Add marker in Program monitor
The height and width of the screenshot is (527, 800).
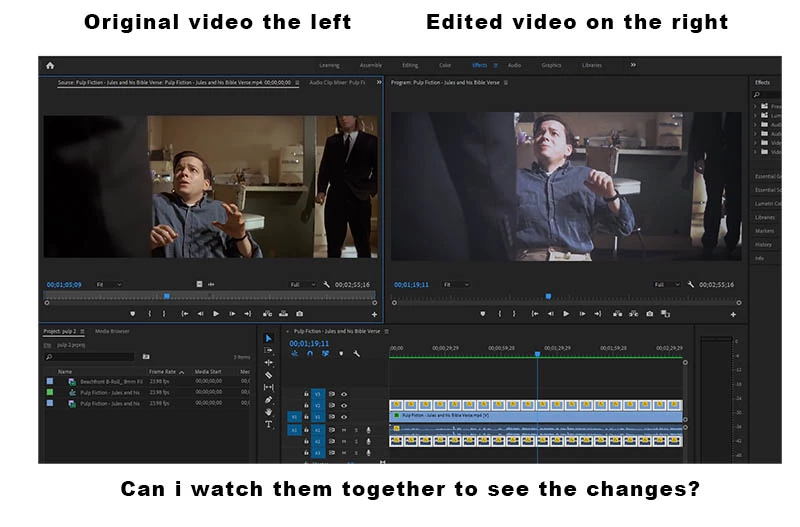point(483,314)
